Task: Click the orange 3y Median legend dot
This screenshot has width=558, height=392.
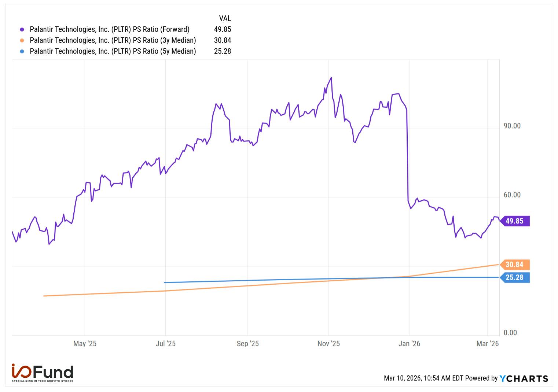Action: 22,41
